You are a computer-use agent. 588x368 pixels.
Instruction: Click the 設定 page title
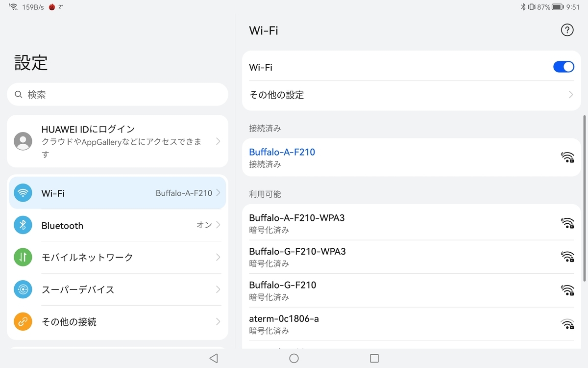(31, 63)
